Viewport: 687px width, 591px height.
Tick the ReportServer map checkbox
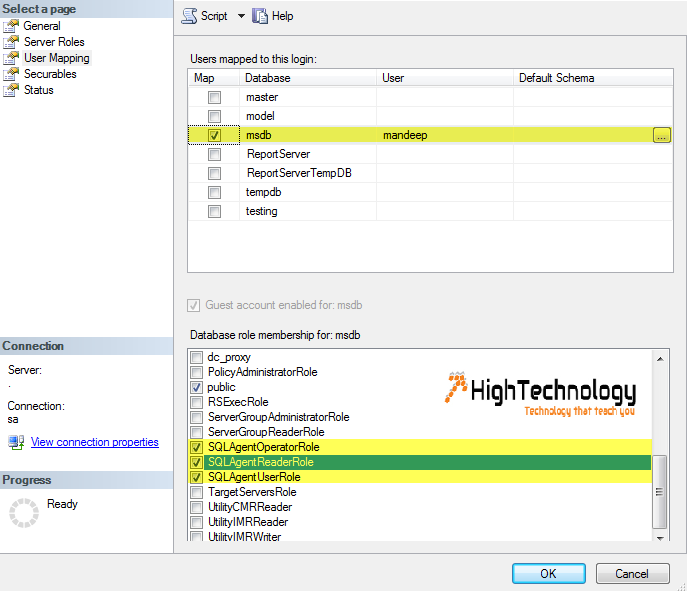pos(214,154)
